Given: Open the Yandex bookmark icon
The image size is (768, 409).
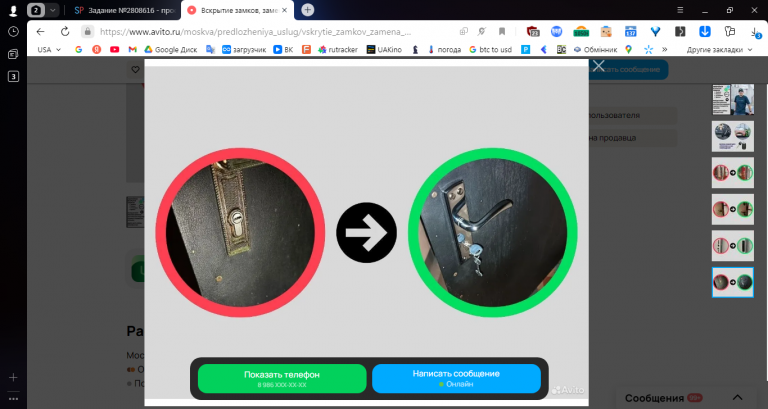Looking at the screenshot, I should tap(96, 49).
